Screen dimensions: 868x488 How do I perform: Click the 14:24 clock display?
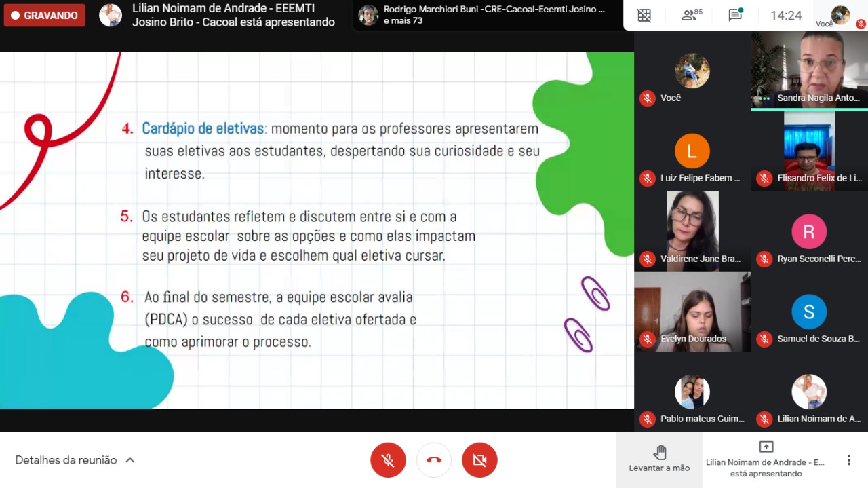[x=786, y=16]
